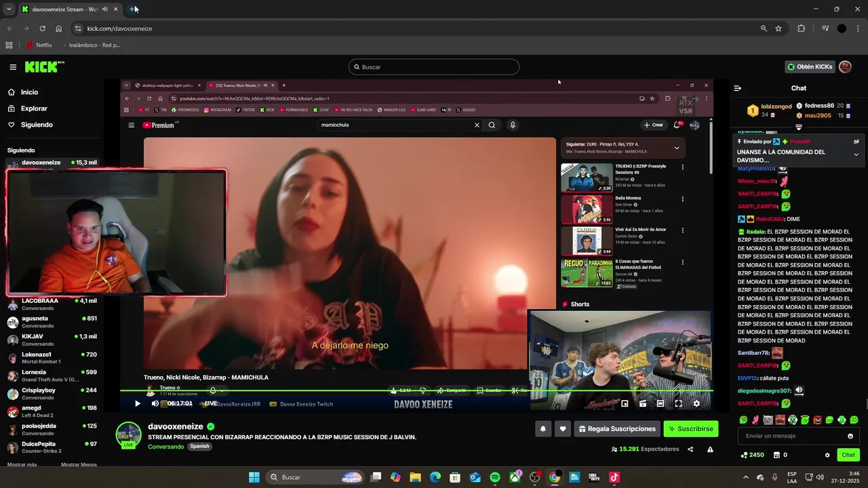Open the emoji picker in chat input
This screenshot has width=868, height=488.
point(850,436)
